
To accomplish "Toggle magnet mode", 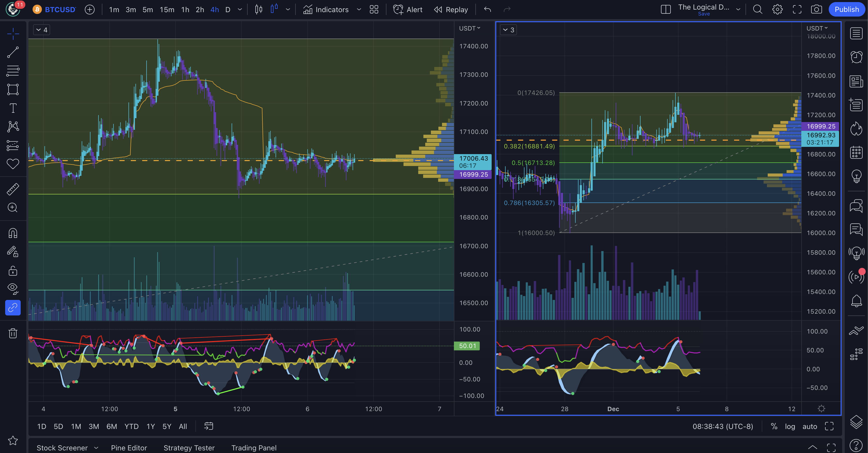I will pyautogui.click(x=13, y=233).
